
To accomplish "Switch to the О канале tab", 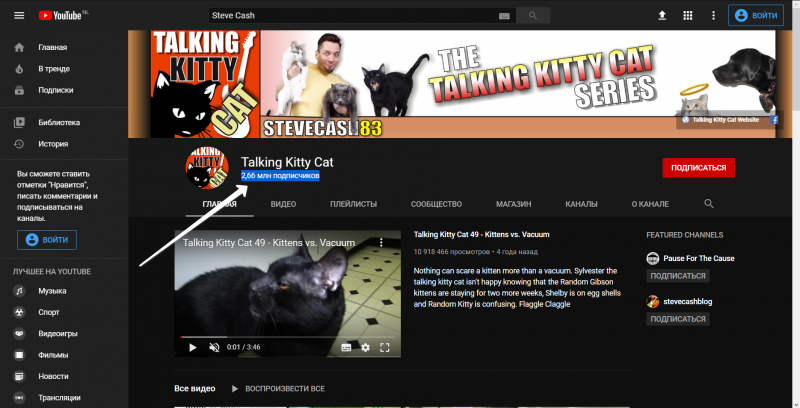I will 650,204.
